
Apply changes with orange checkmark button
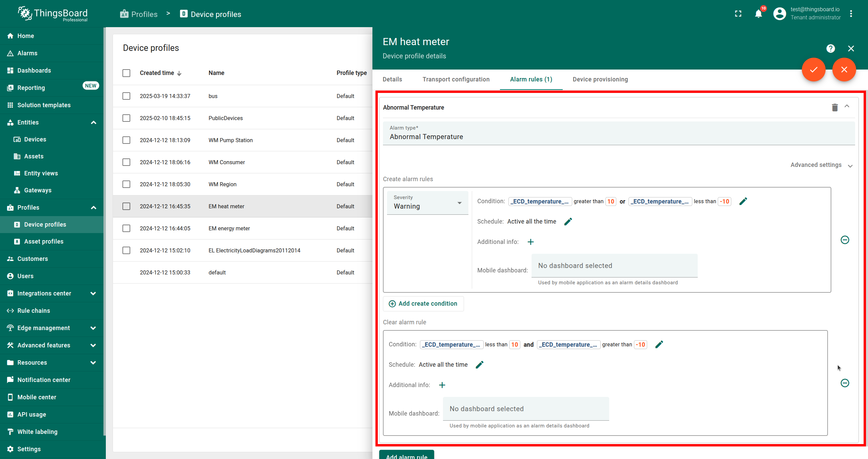(x=813, y=70)
